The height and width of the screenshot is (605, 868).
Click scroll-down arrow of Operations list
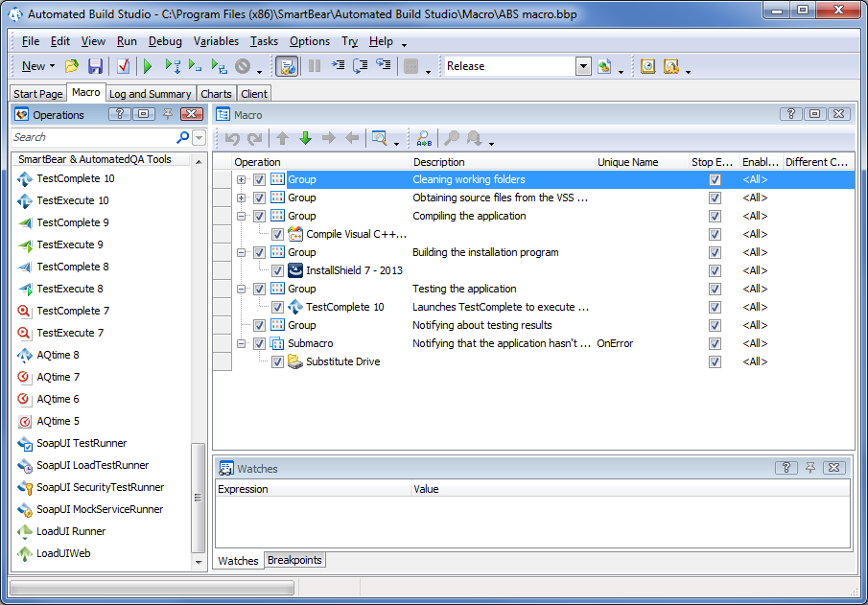(199, 563)
